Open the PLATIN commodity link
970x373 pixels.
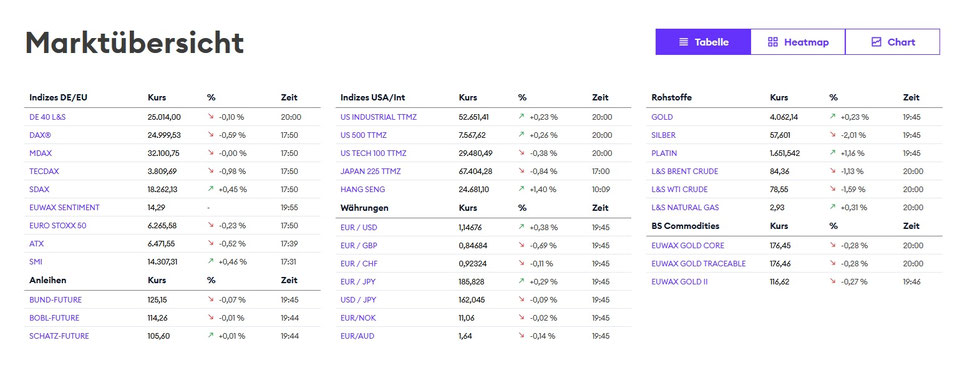pos(664,153)
